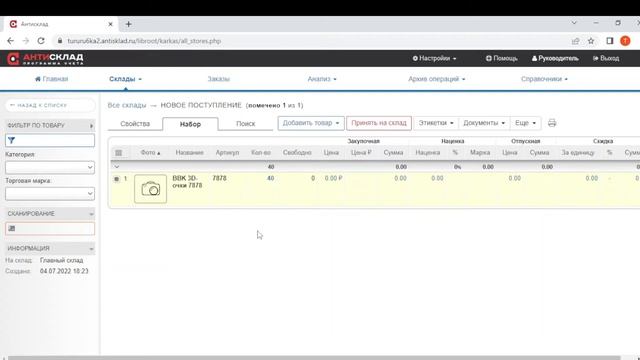Click the horizontal scrollbar at bottom
Viewport: 640px width, 360px height.
tap(313, 358)
